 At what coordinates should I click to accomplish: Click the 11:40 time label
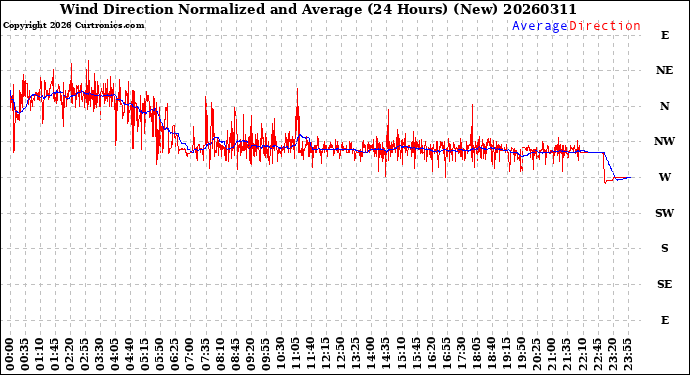click(x=311, y=354)
